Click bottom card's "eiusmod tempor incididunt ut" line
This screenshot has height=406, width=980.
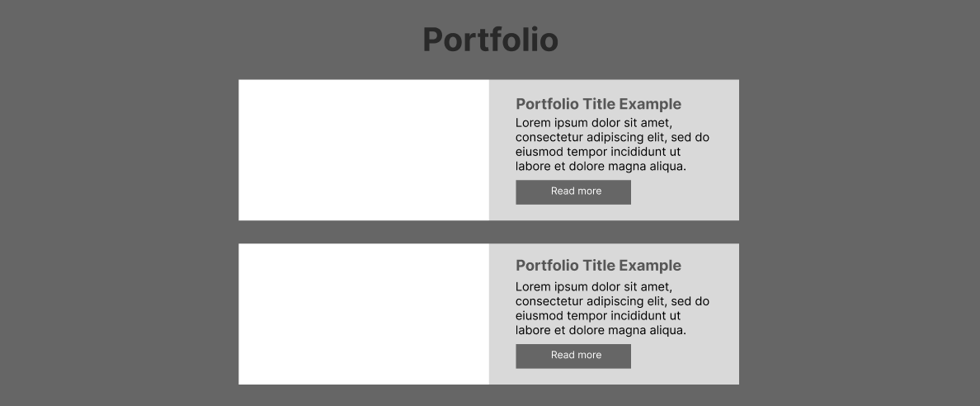click(598, 316)
